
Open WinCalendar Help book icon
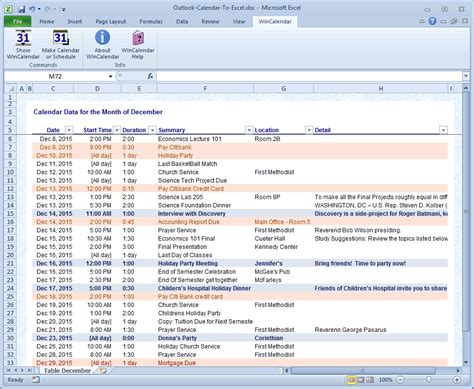138,38
